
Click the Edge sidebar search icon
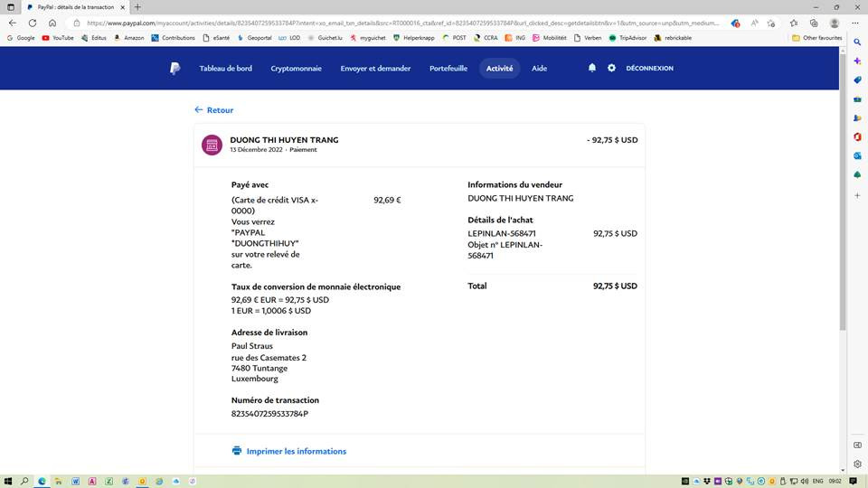[x=857, y=42]
